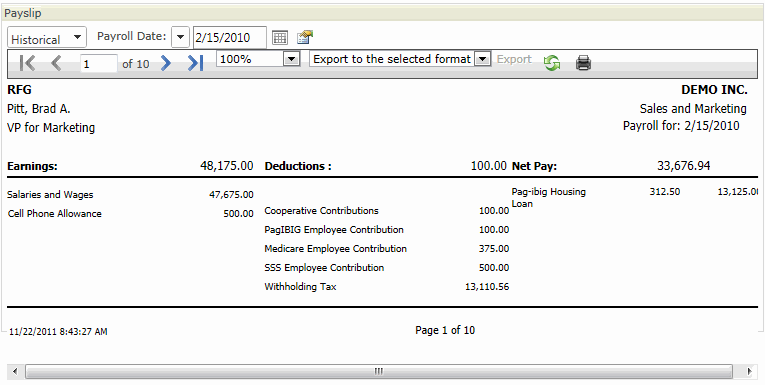Click the Medicare amount 375.00
The image size is (765, 385).
pos(494,249)
